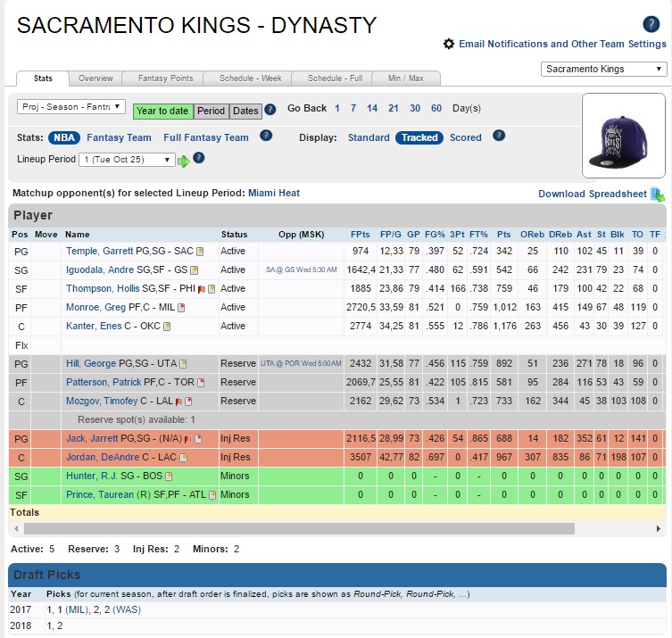
Task: Switch to the Overview tab
Action: (x=95, y=79)
